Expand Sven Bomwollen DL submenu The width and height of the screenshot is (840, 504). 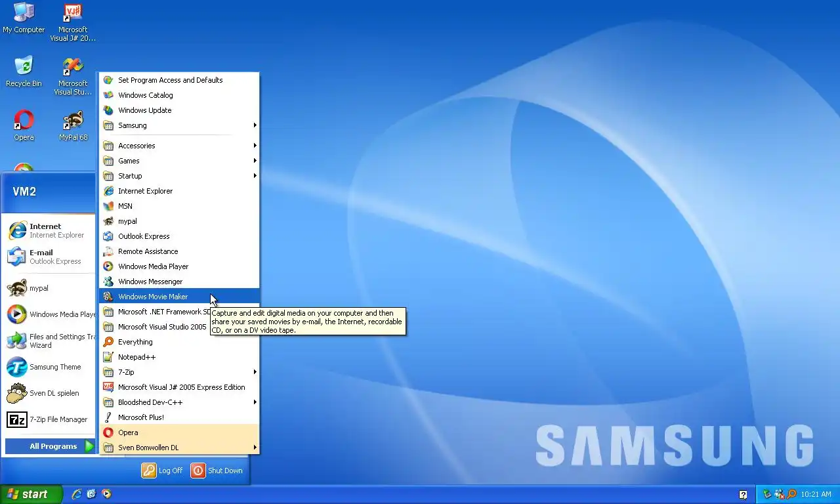pos(179,448)
